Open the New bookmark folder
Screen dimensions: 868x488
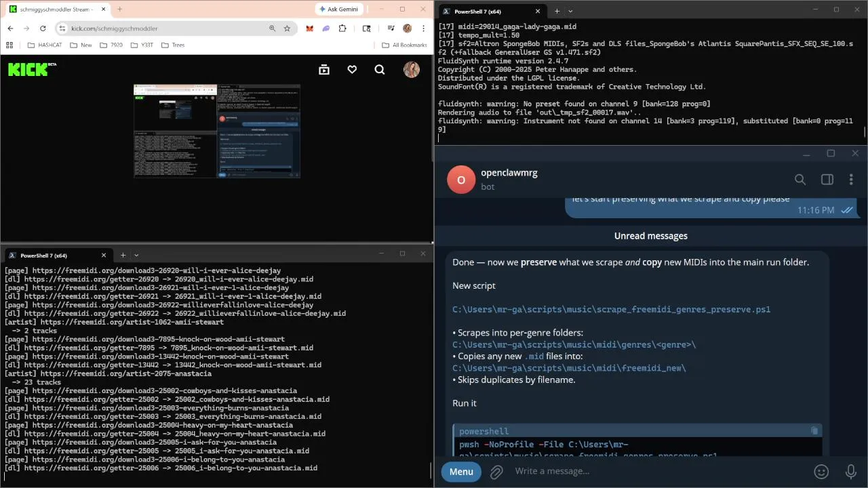point(81,45)
